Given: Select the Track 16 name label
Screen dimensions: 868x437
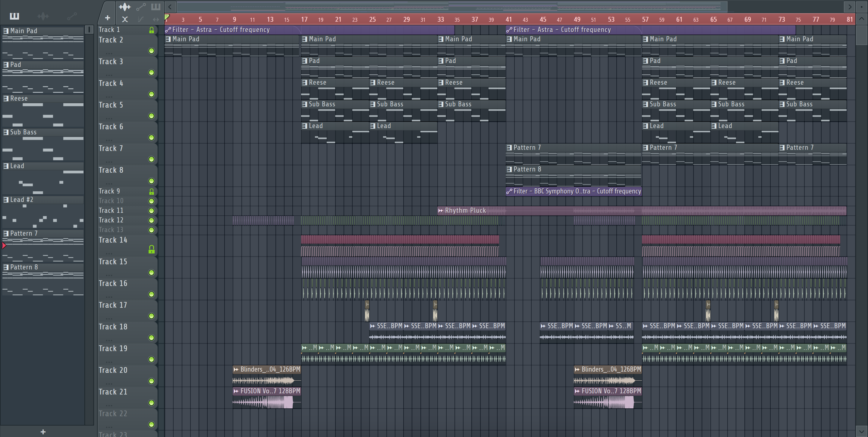Looking at the screenshot, I should pos(113,283).
